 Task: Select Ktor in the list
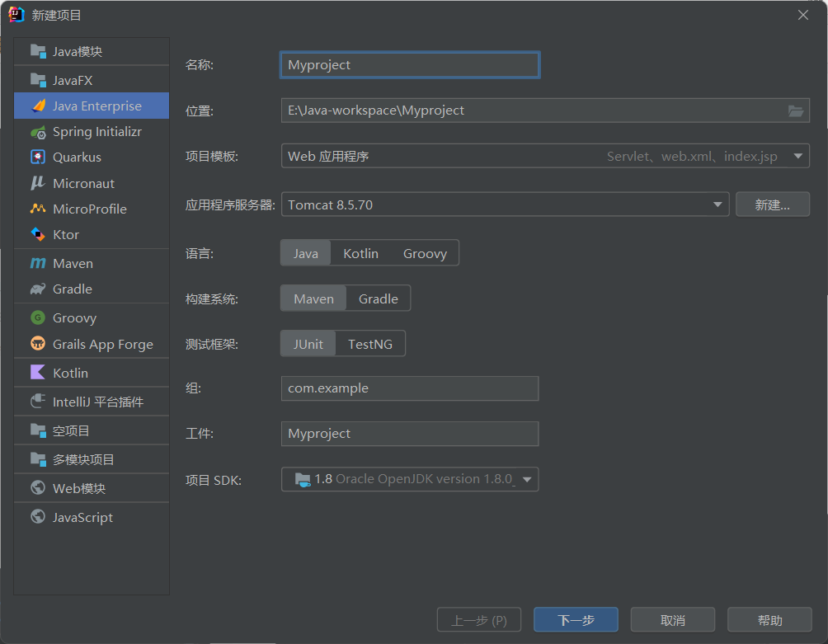[x=92, y=235]
